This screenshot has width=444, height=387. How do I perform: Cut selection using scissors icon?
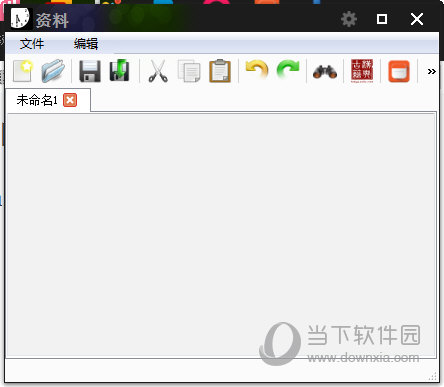[x=158, y=71]
